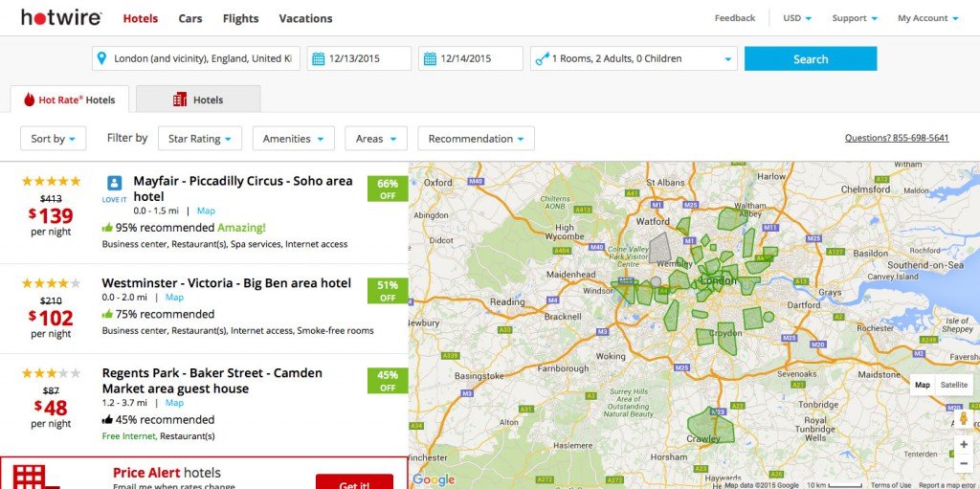Click the Price Alert building icon
980x489 pixels.
(36, 478)
